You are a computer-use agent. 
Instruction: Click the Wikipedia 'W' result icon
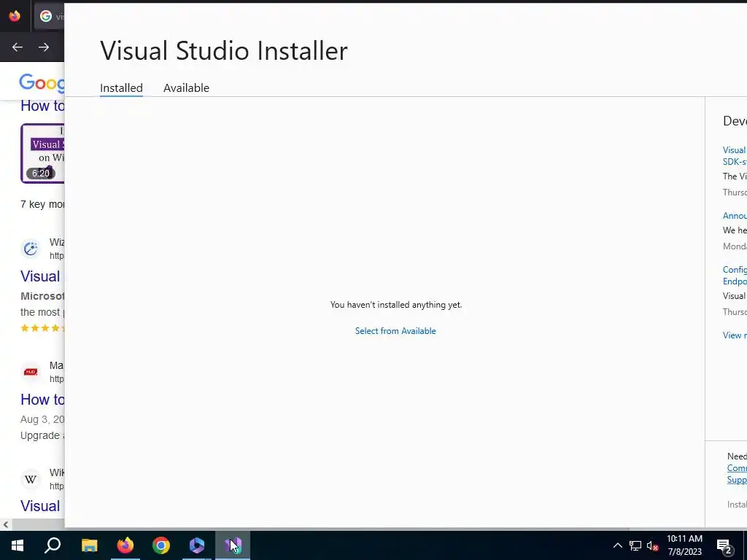tap(31, 479)
